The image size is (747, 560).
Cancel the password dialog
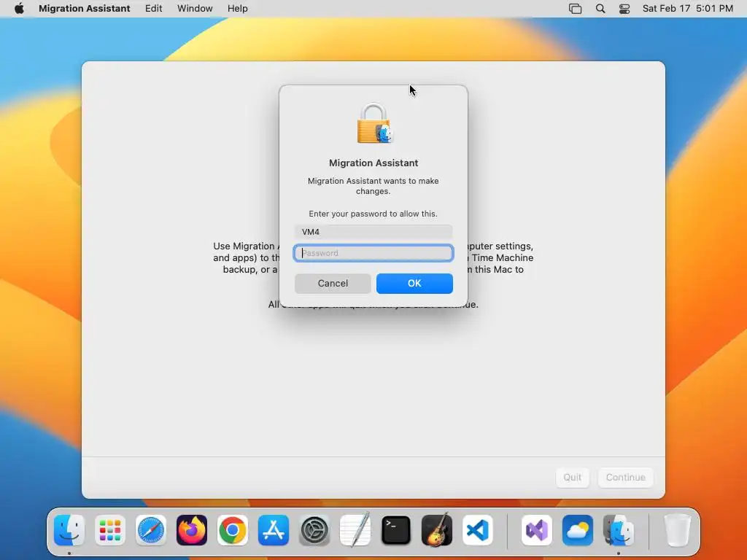point(333,284)
